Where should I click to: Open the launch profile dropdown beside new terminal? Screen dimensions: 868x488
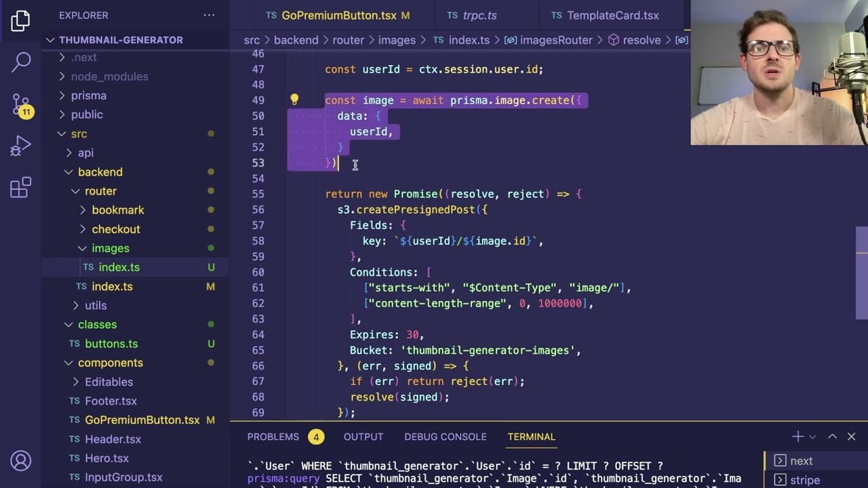(x=812, y=436)
